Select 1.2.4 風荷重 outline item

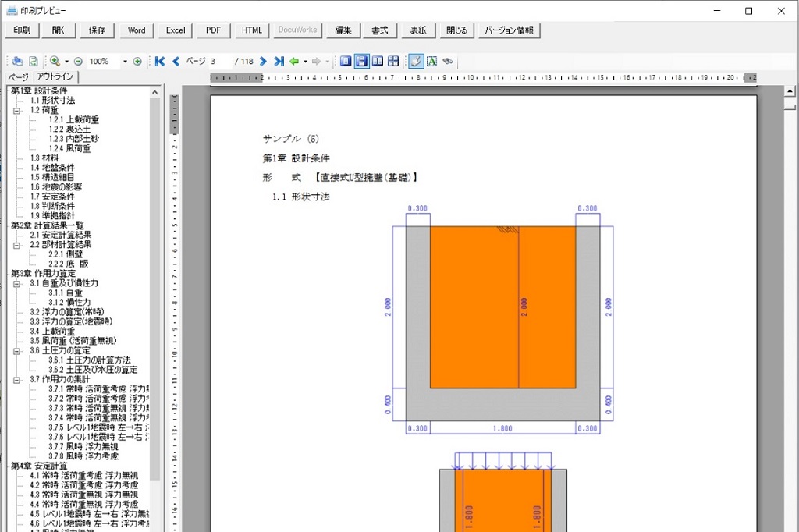[x=69, y=148]
